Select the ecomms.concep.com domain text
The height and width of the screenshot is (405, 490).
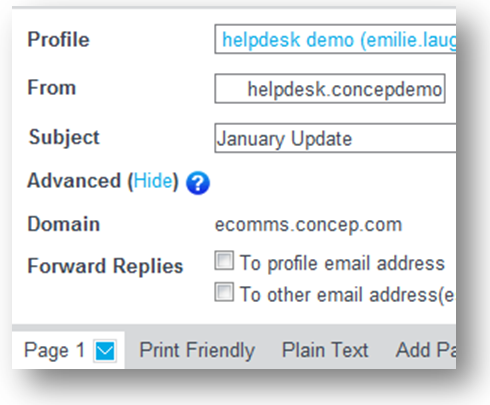[308, 225]
